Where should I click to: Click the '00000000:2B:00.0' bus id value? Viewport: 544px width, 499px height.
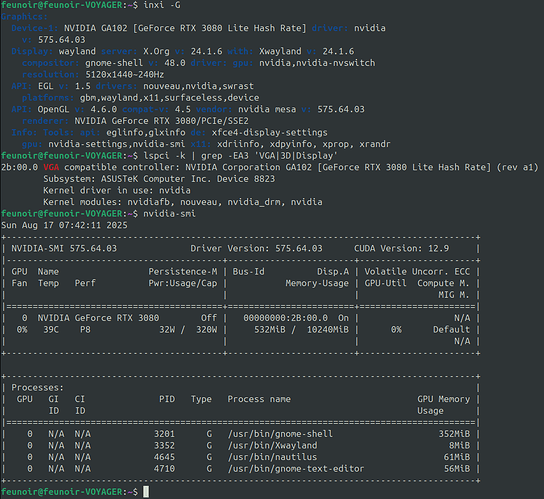[286, 318]
